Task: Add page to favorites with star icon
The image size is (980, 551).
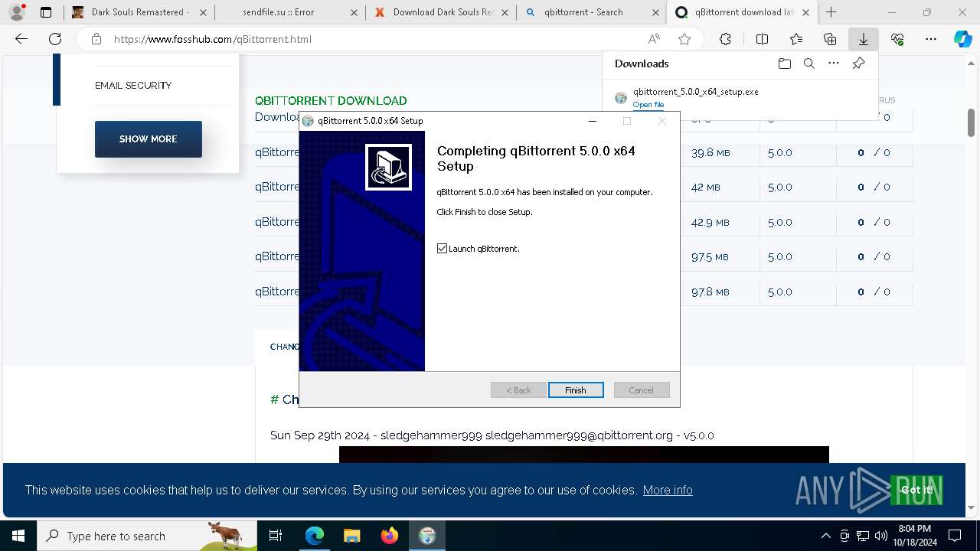Action: click(684, 39)
